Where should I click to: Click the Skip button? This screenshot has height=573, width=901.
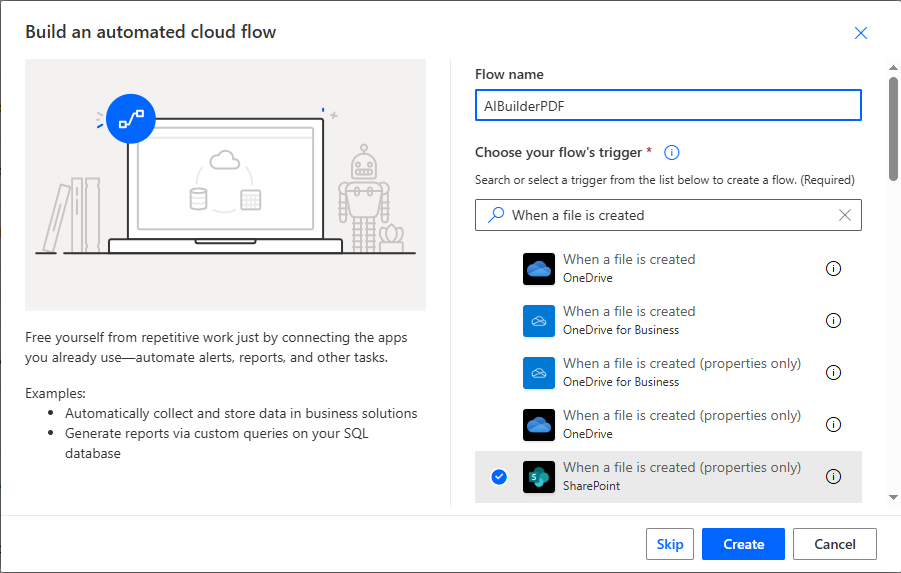tap(669, 544)
